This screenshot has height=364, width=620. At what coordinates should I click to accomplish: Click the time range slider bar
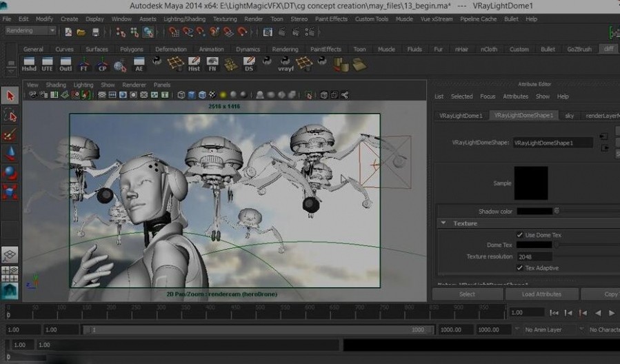257,330
